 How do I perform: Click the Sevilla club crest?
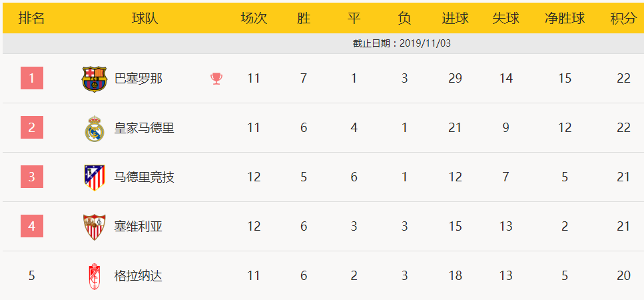coord(94,227)
